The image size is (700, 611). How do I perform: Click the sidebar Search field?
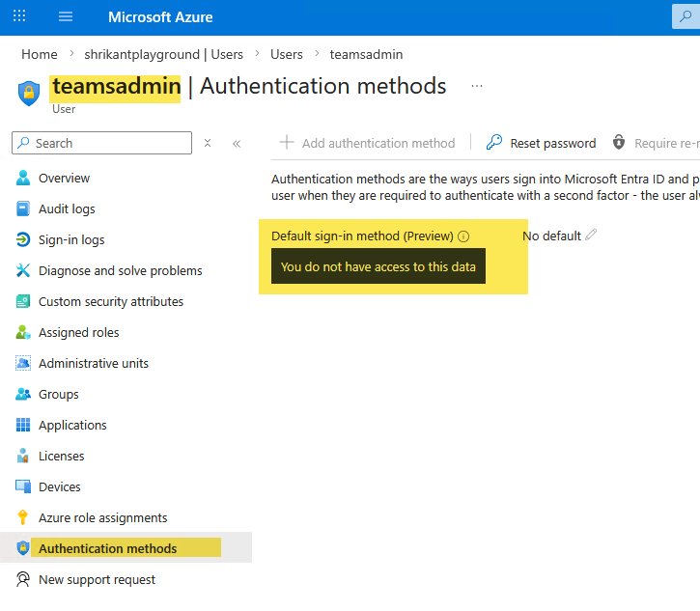pos(101,143)
